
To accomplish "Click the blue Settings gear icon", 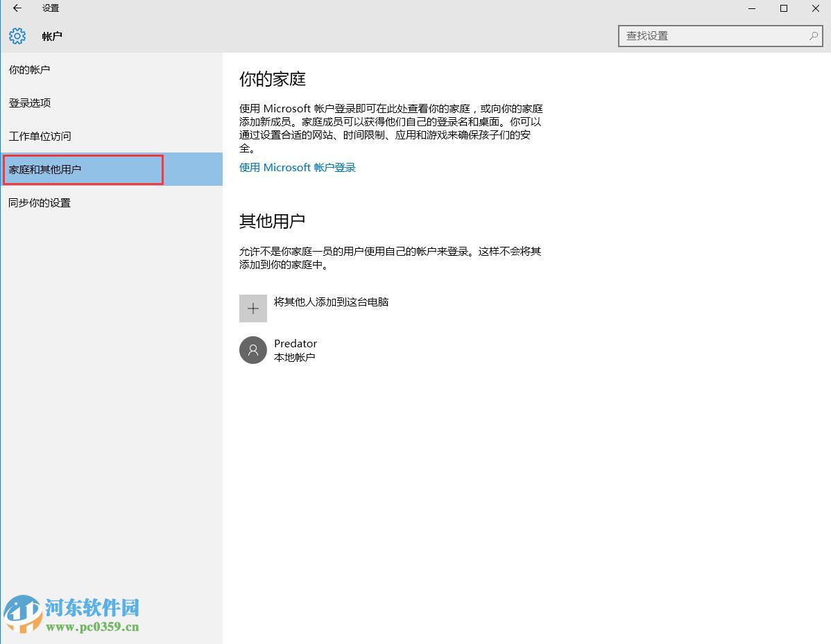I will [x=17, y=36].
